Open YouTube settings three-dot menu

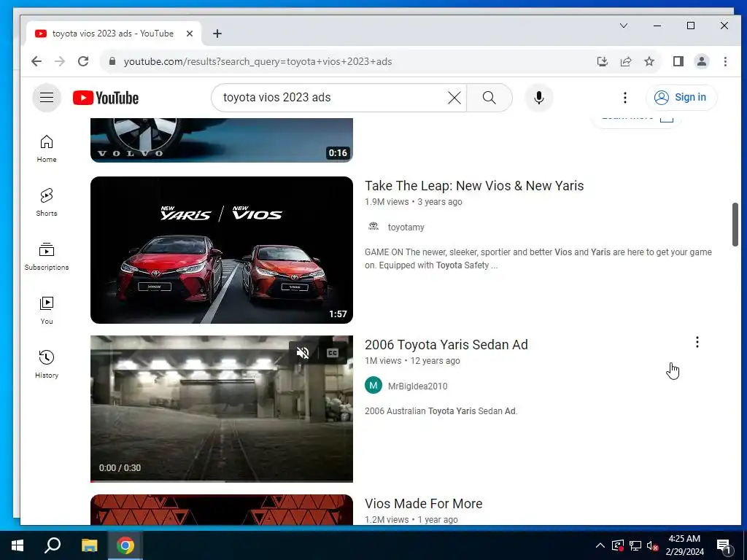click(x=625, y=98)
